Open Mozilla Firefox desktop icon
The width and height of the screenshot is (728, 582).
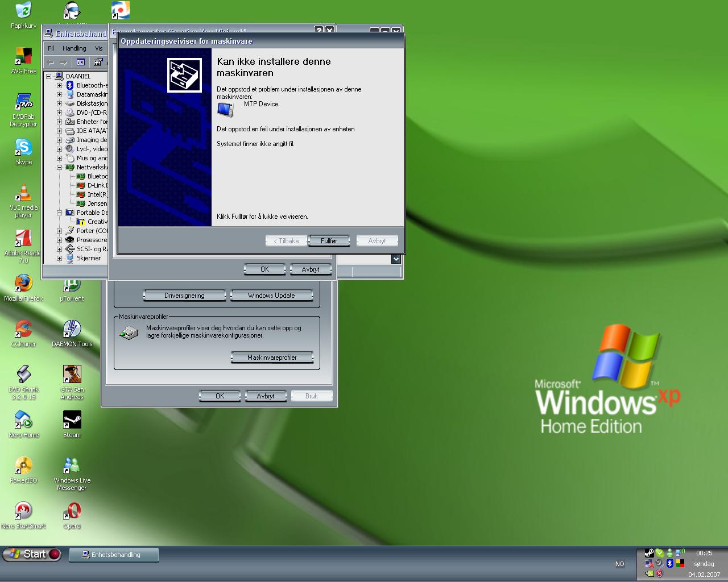coord(23,288)
